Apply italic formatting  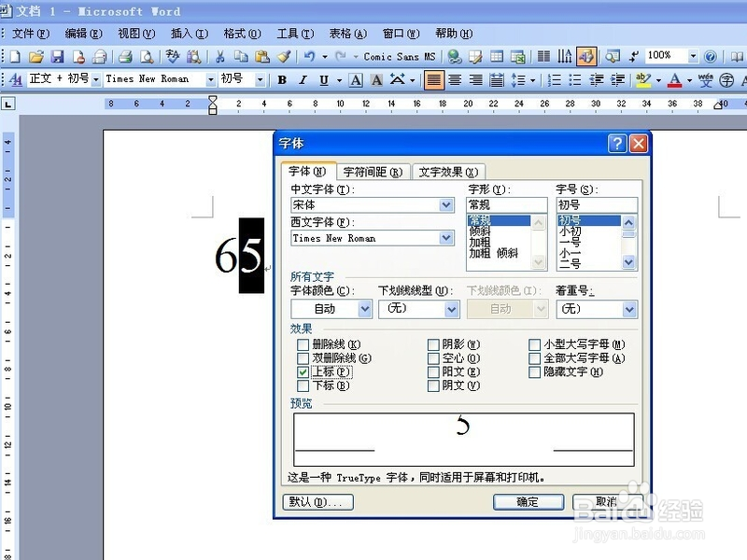click(303, 79)
